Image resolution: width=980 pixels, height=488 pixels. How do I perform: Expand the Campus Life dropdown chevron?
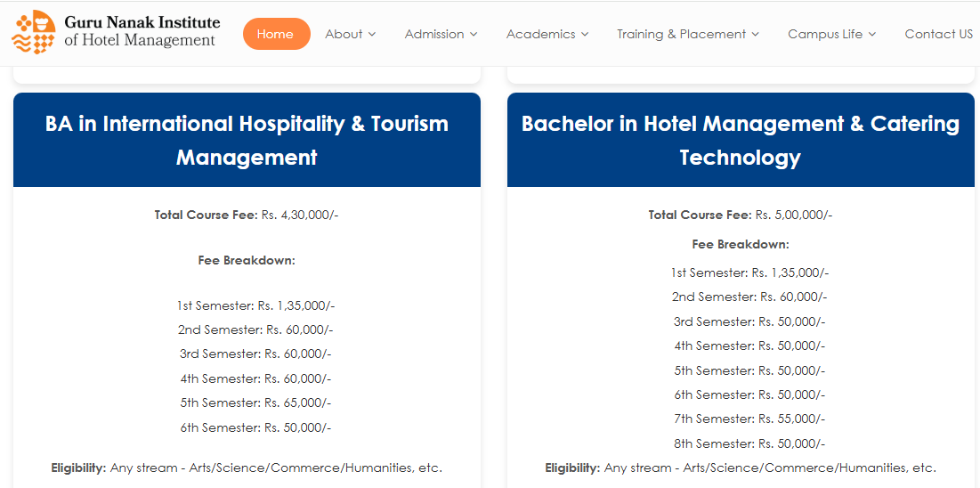872,35
